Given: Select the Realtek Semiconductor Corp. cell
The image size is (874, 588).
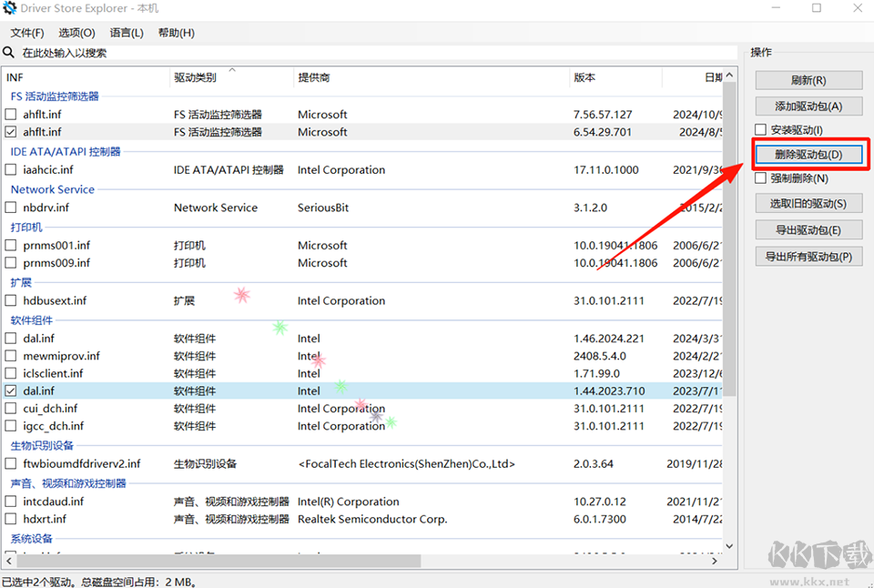Looking at the screenshot, I should [x=372, y=519].
